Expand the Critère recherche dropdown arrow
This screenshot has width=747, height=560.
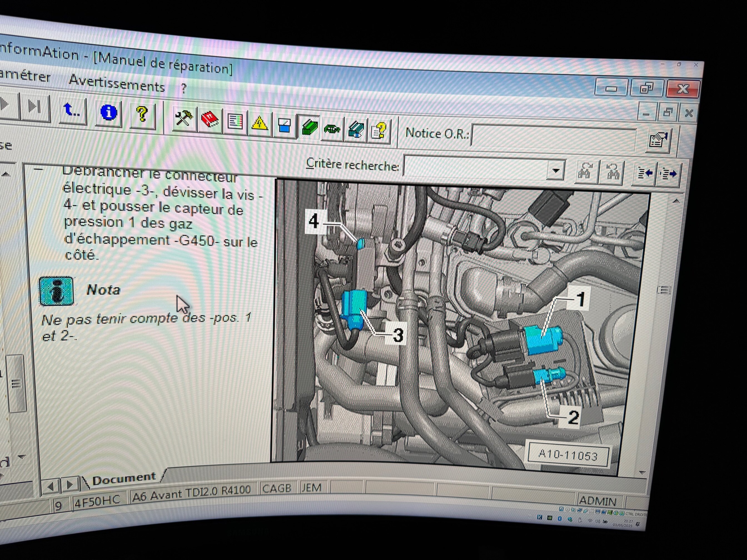556,171
